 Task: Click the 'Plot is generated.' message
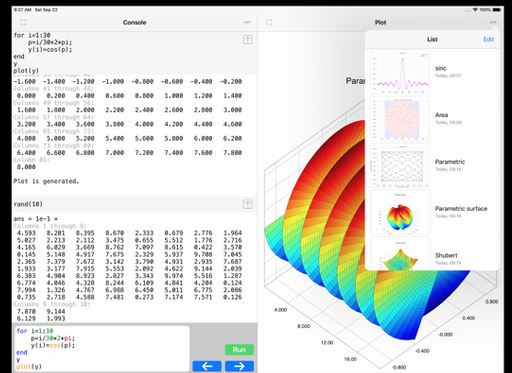point(46,181)
